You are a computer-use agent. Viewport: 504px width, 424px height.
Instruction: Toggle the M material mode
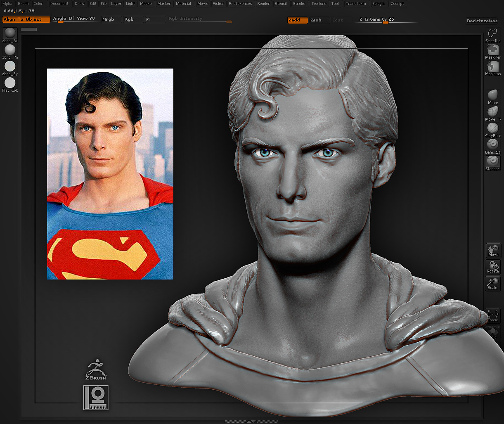coord(155,19)
